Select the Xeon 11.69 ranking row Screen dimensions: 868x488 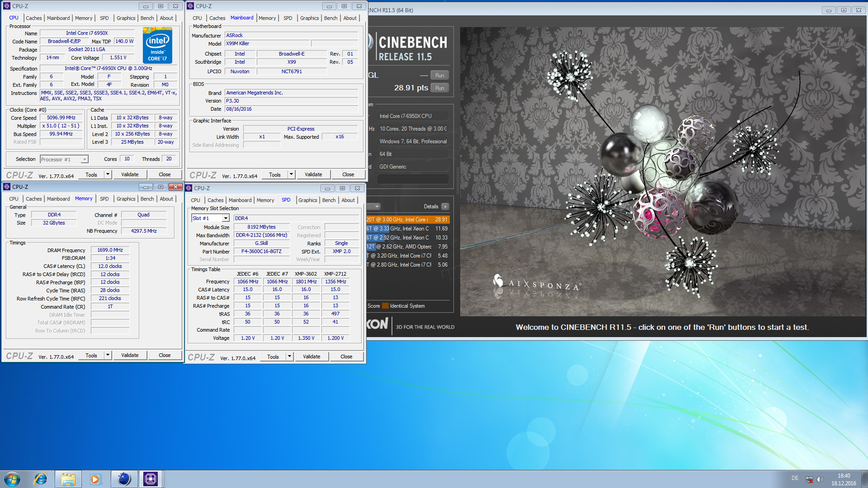click(408, 229)
